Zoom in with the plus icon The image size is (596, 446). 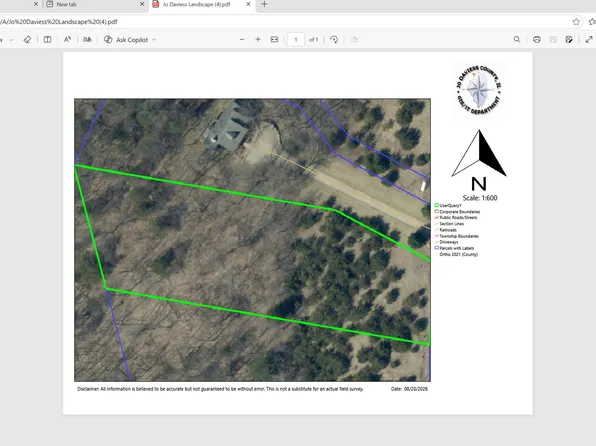[258, 40]
